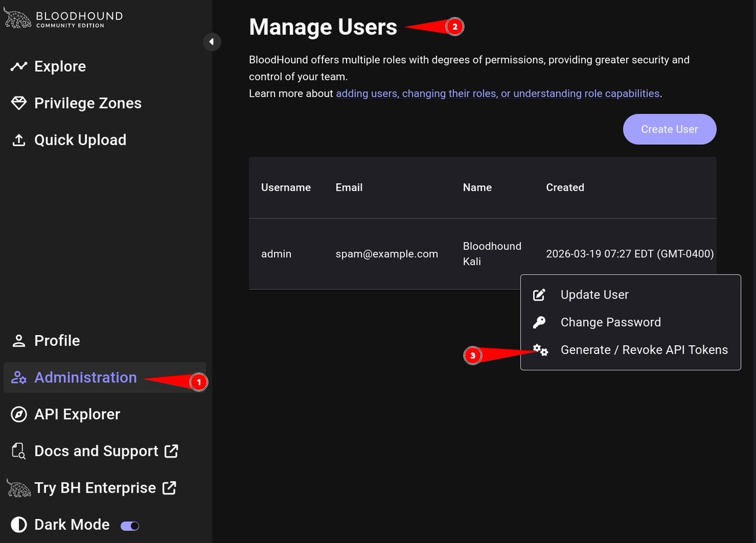Image resolution: width=756 pixels, height=543 pixels.
Task: Click the Email column header
Action: point(349,187)
